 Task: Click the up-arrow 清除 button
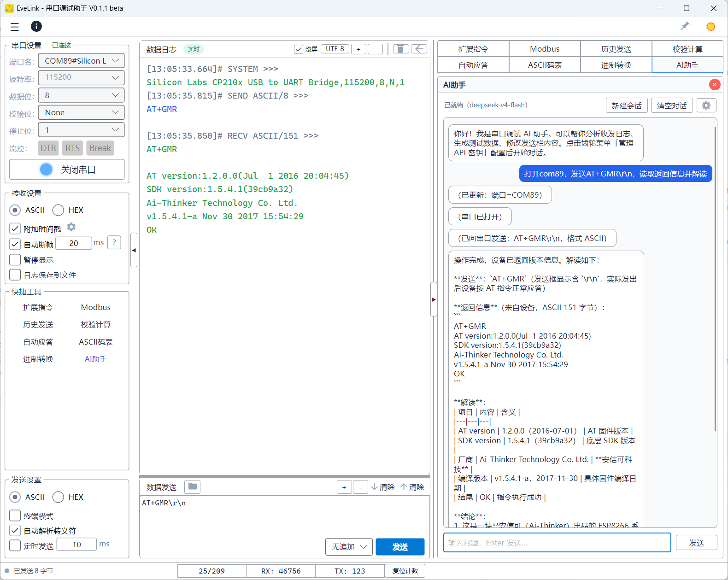412,487
